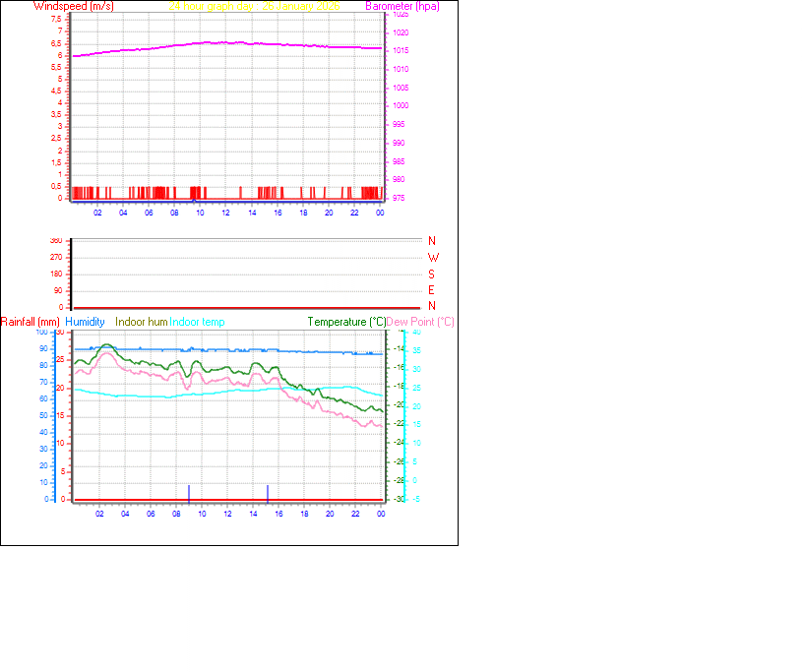Click the Humidity legend label
Image resolution: width=803 pixels, height=672 pixels.
tap(87, 321)
